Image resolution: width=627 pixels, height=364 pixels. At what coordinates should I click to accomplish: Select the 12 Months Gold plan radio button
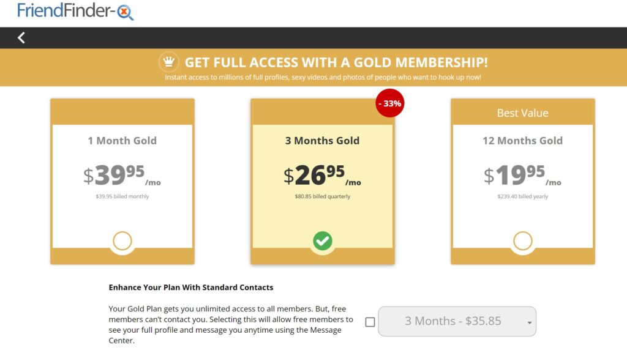click(522, 240)
